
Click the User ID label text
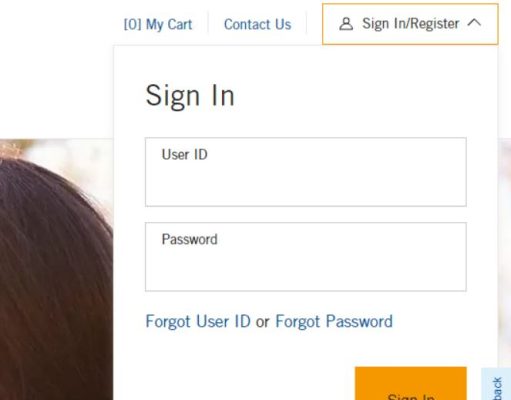[184, 155]
